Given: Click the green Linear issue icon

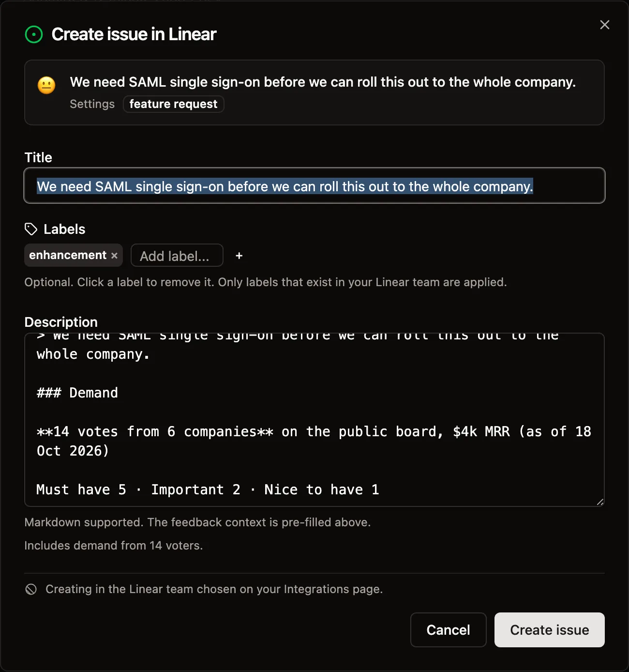Looking at the screenshot, I should 34,34.
